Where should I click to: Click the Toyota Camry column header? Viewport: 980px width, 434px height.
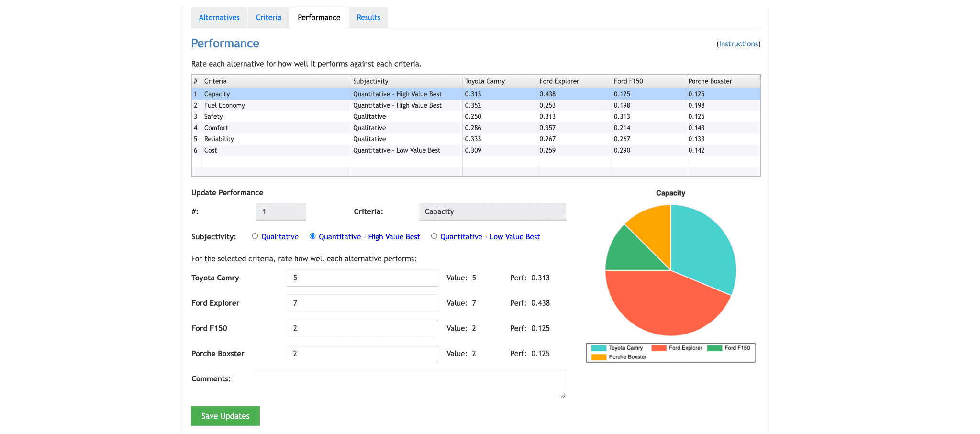point(500,81)
